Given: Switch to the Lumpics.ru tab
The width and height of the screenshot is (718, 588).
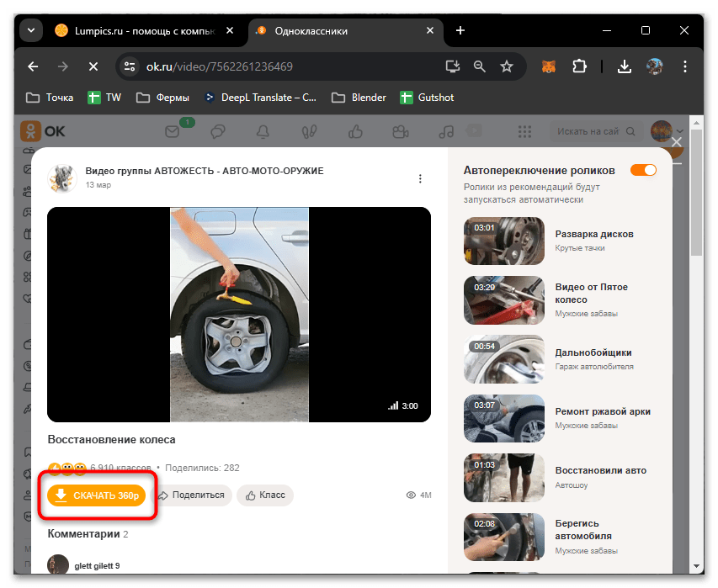Looking at the screenshot, I should pos(143,30).
